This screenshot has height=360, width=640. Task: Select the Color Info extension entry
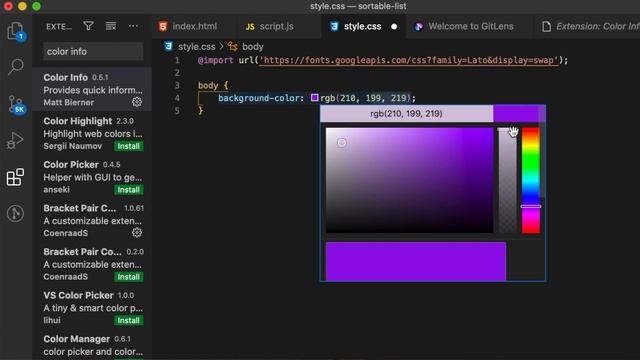(x=92, y=89)
